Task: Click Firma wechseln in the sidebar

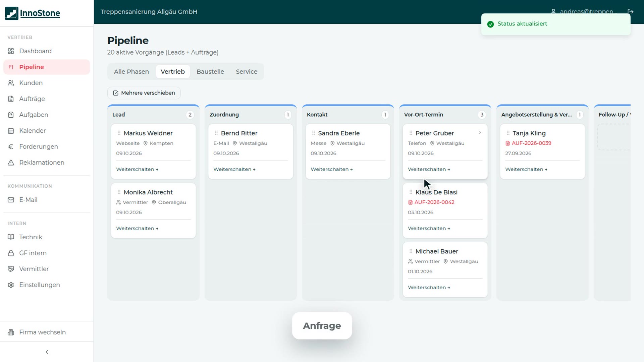Action: point(47,332)
